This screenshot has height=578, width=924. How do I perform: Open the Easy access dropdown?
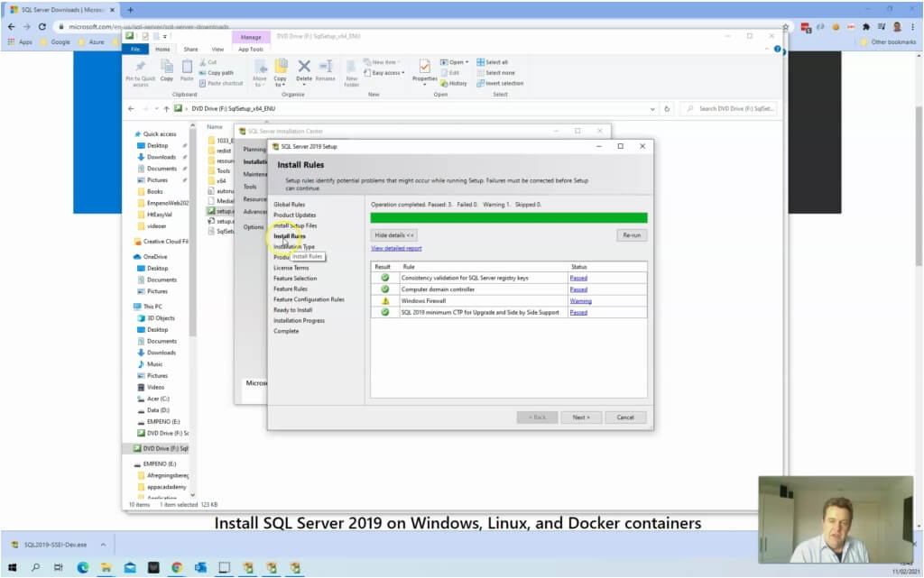click(x=386, y=73)
